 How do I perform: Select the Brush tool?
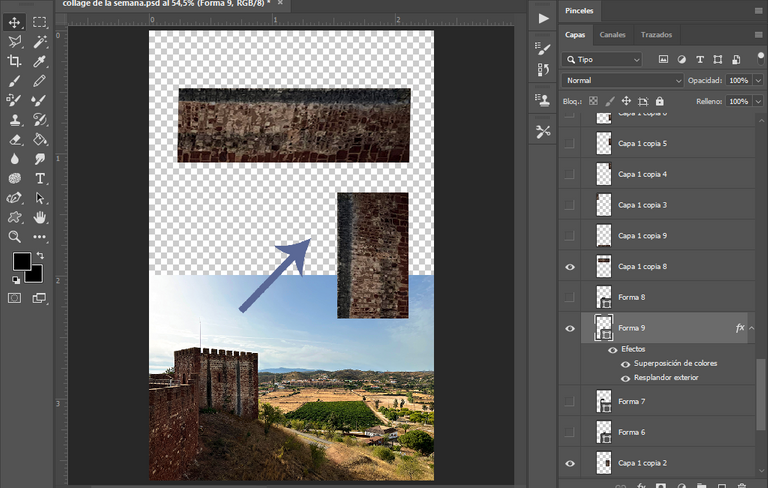(x=14, y=81)
